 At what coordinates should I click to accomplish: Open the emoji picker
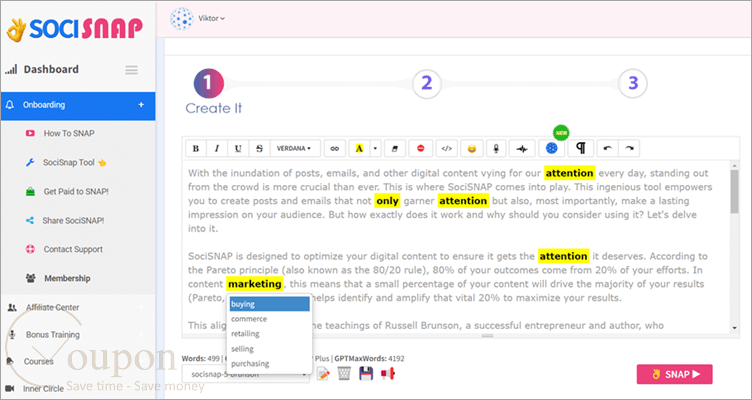point(472,149)
